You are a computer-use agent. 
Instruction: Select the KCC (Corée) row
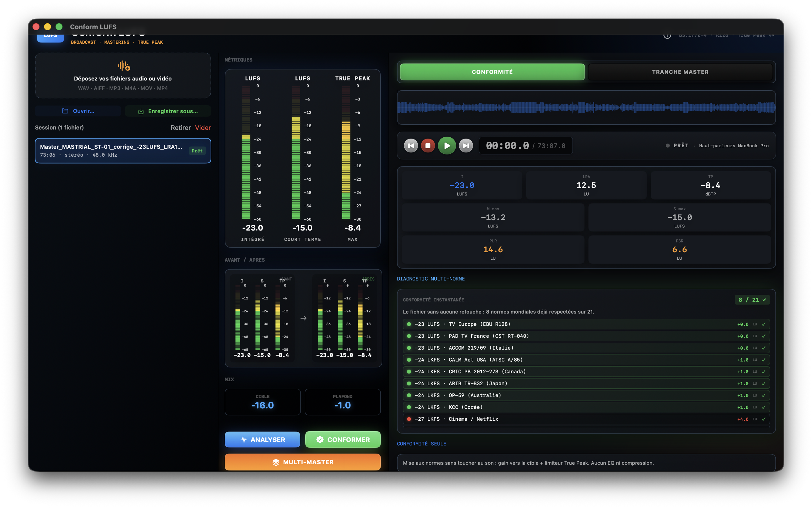[586, 407]
